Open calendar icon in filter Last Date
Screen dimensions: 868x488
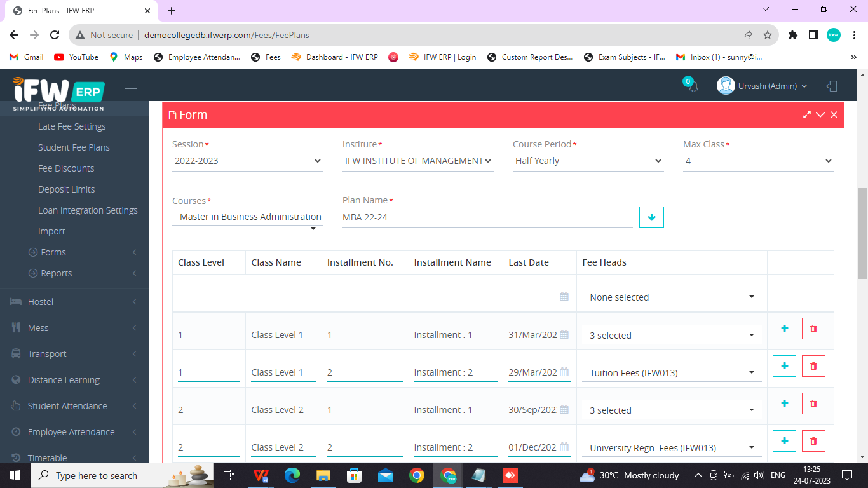click(564, 296)
